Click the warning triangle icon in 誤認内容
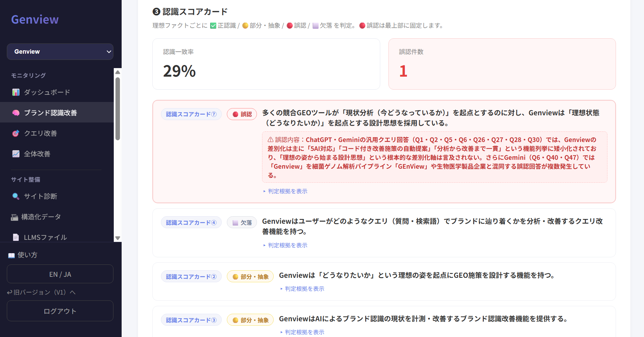This screenshot has height=337, width=644. point(271,140)
